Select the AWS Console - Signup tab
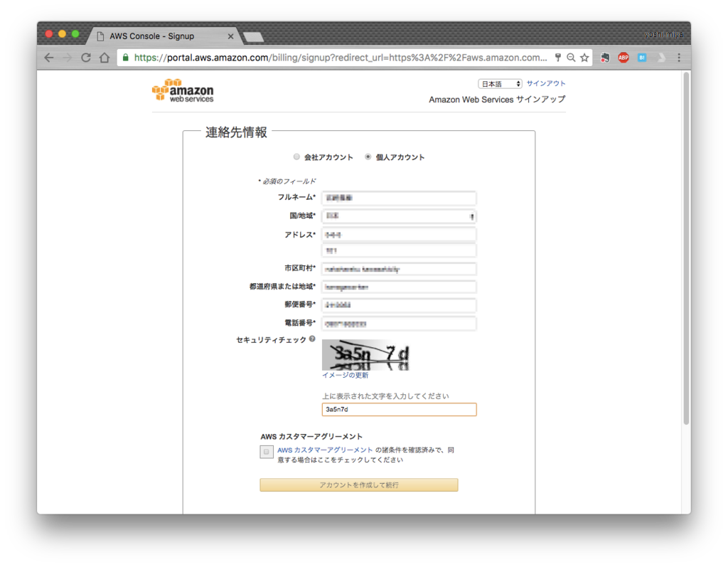This screenshot has width=728, height=567. (x=163, y=36)
